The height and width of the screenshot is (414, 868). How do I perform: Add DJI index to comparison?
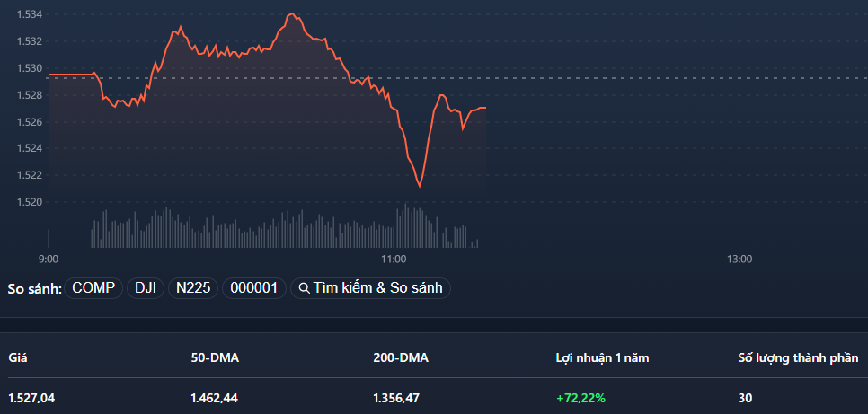[x=146, y=288]
